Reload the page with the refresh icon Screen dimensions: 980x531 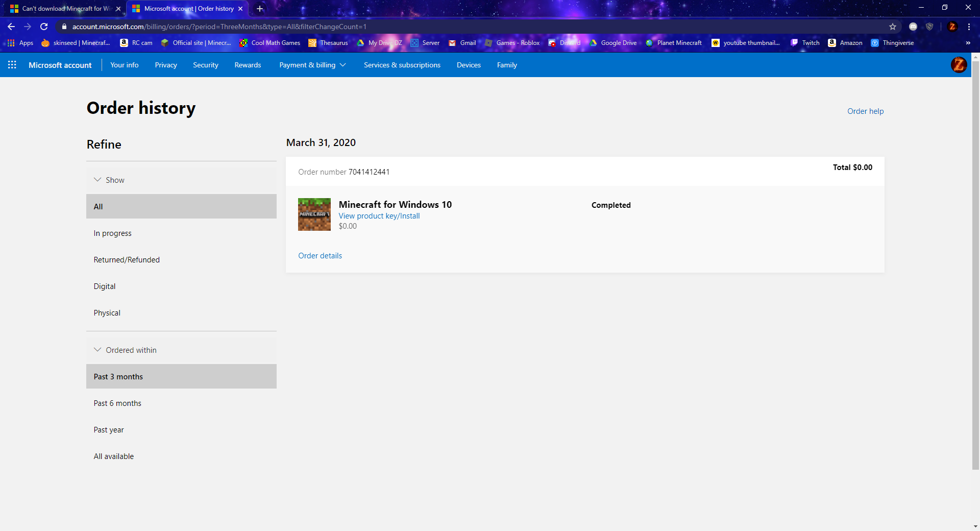point(44,27)
